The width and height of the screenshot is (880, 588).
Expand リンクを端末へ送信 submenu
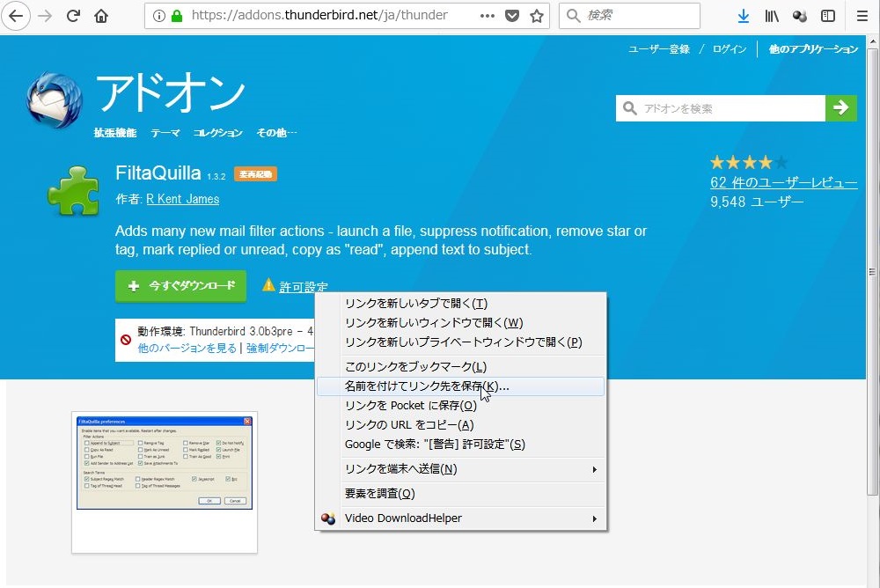click(x=461, y=469)
